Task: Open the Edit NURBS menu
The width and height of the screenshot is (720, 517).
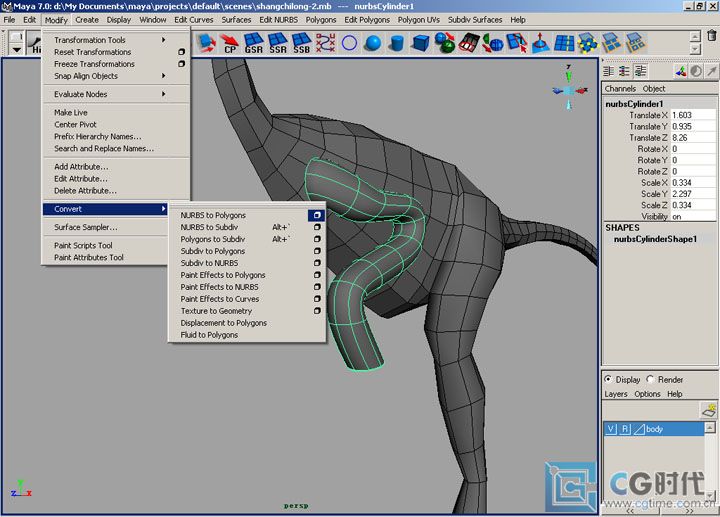Action: pyautogui.click(x=278, y=20)
